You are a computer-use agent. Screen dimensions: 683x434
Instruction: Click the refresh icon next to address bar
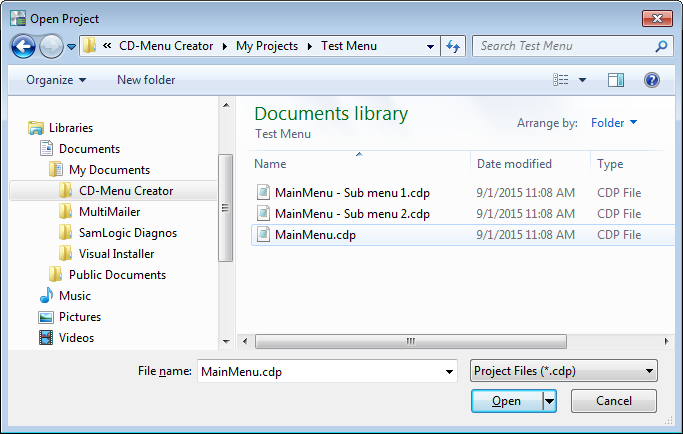click(453, 46)
